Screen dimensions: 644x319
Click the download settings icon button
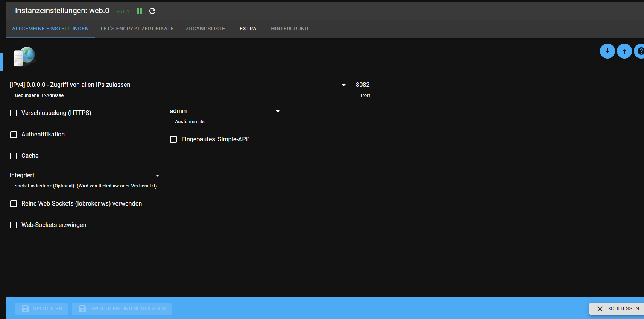tap(607, 51)
